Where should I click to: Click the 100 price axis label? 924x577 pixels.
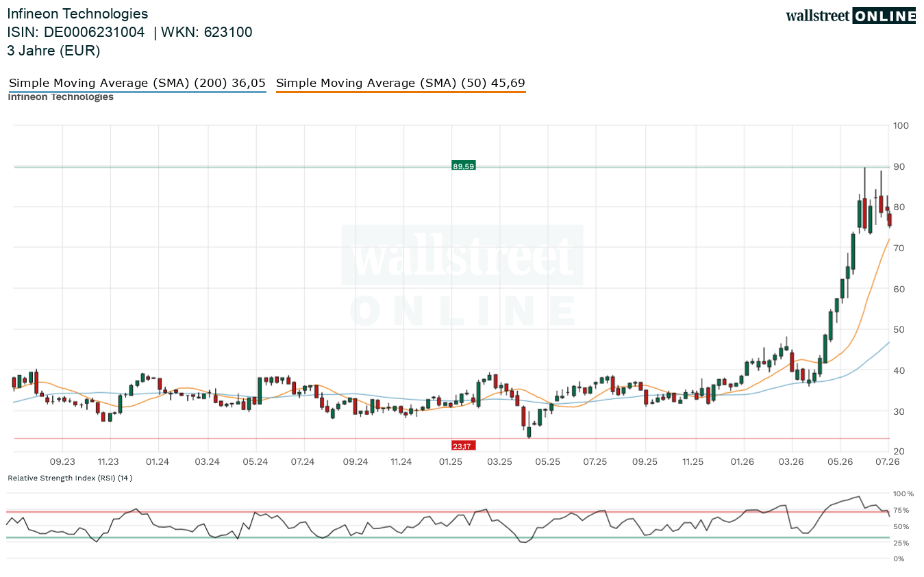(x=901, y=125)
